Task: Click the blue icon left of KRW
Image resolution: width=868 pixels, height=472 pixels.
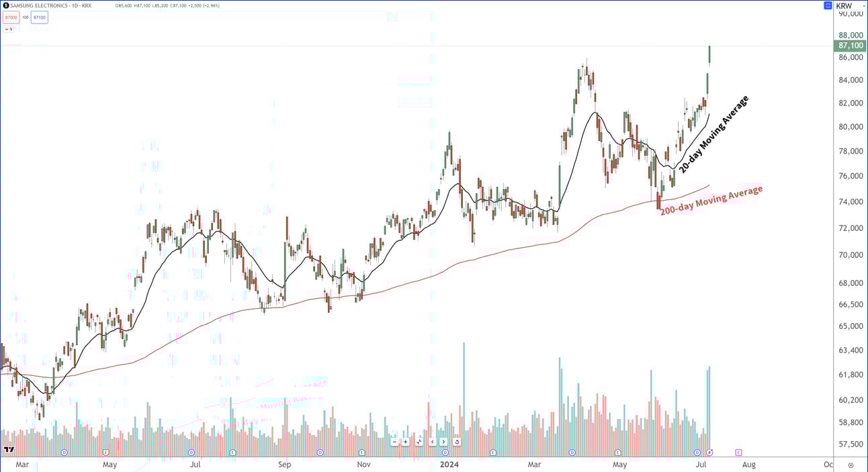Action: pyautogui.click(x=828, y=5)
